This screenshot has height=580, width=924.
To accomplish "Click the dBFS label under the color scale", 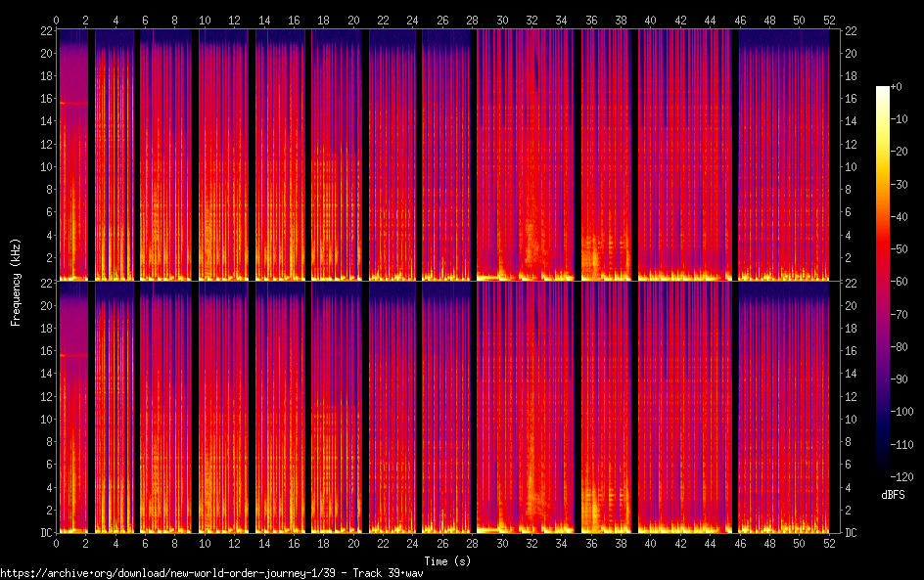I will point(892,496).
